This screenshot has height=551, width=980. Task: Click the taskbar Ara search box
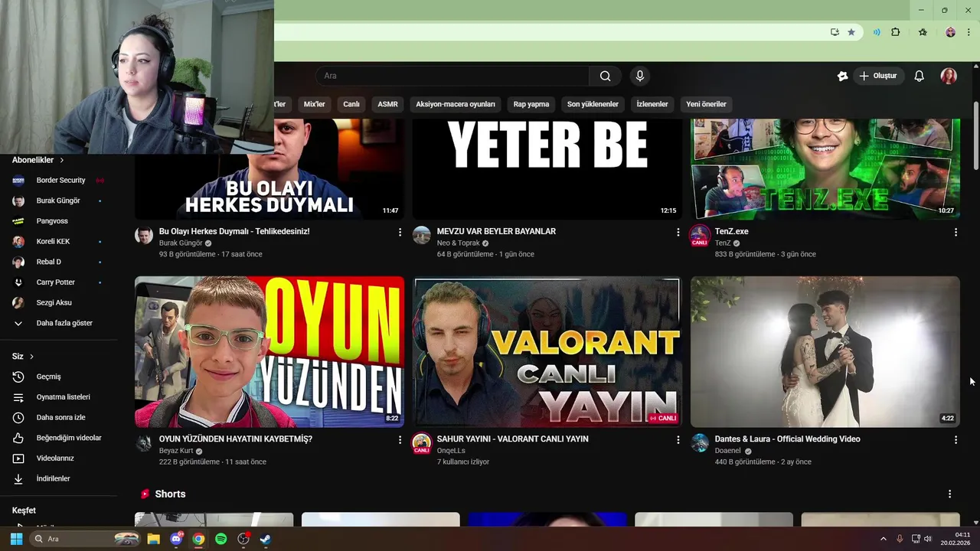click(x=86, y=539)
